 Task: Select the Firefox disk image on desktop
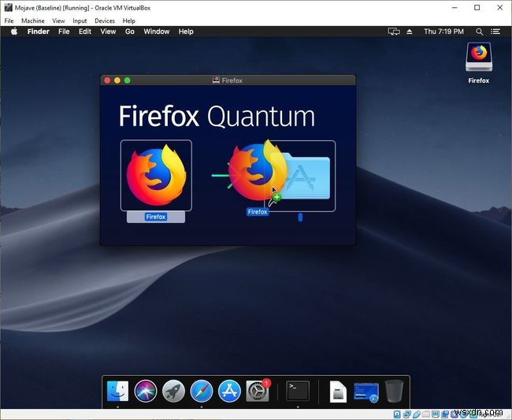[x=479, y=58]
